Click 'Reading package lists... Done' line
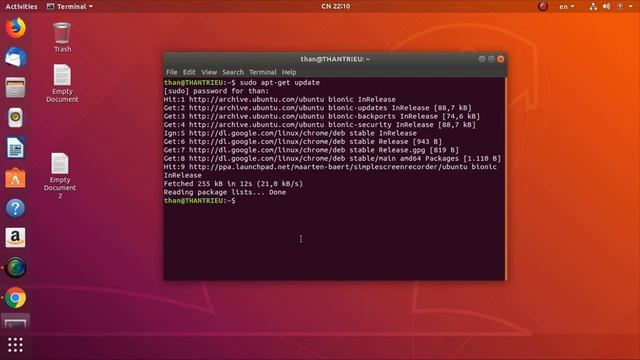The width and height of the screenshot is (640, 360). tap(225, 192)
